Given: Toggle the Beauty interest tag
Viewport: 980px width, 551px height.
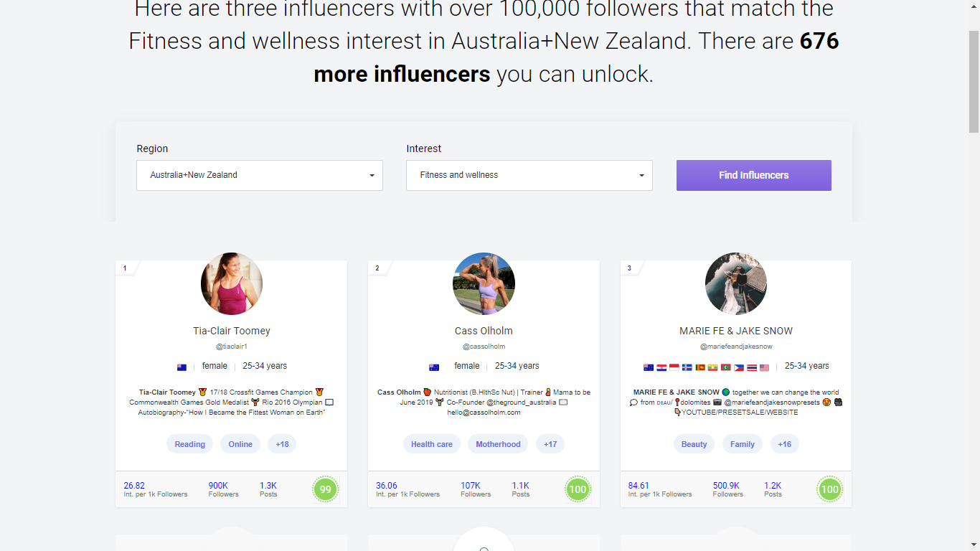Looking at the screenshot, I should coord(694,443).
